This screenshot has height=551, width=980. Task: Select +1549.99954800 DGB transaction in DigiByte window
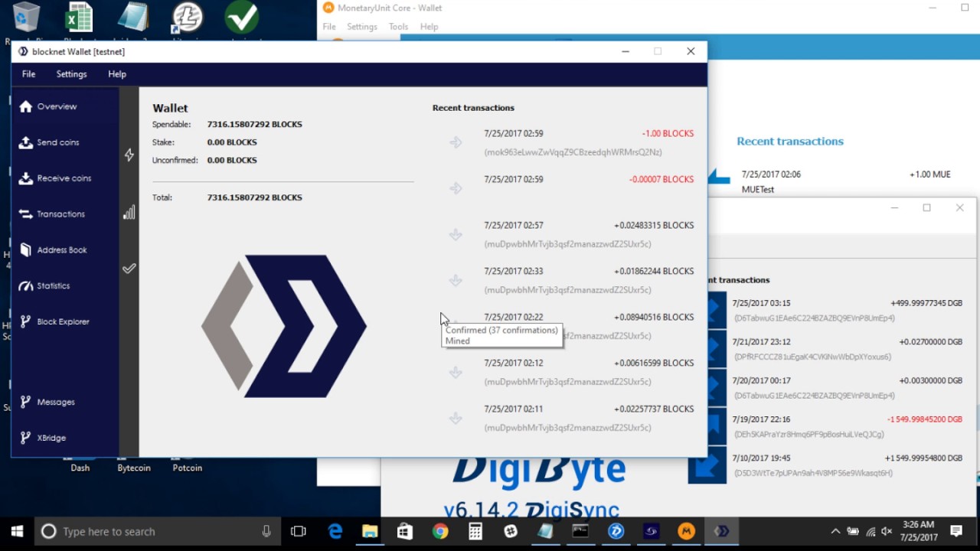tap(834, 465)
